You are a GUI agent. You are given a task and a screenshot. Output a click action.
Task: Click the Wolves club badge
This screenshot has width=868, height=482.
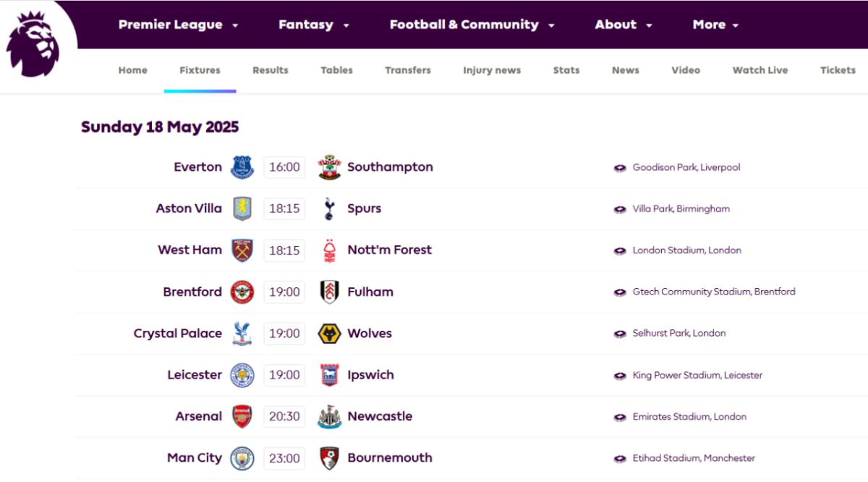329,334
